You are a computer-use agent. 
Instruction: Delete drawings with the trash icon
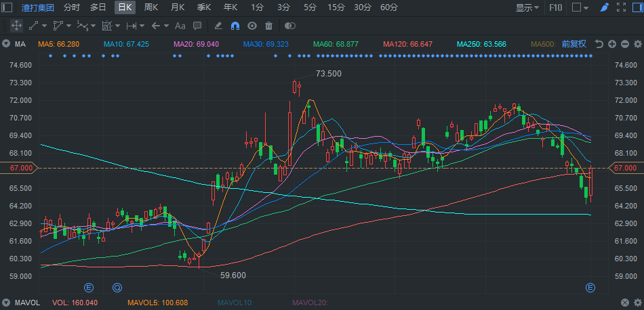pos(268,26)
